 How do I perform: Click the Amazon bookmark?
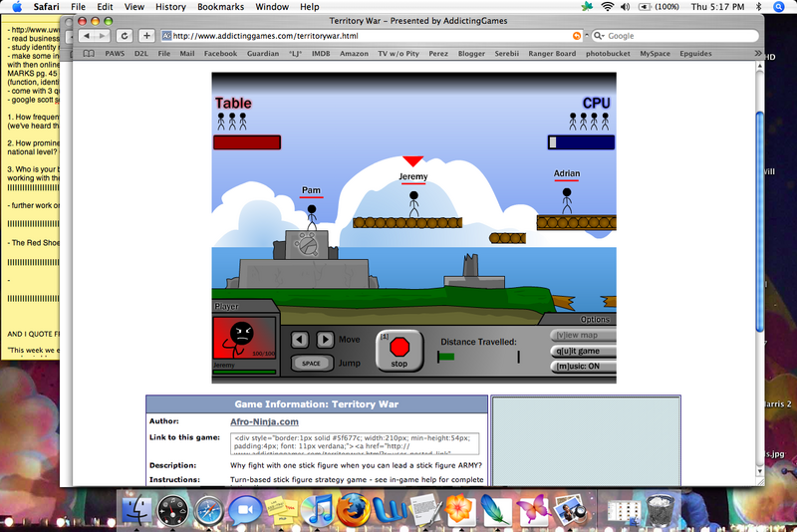point(354,54)
